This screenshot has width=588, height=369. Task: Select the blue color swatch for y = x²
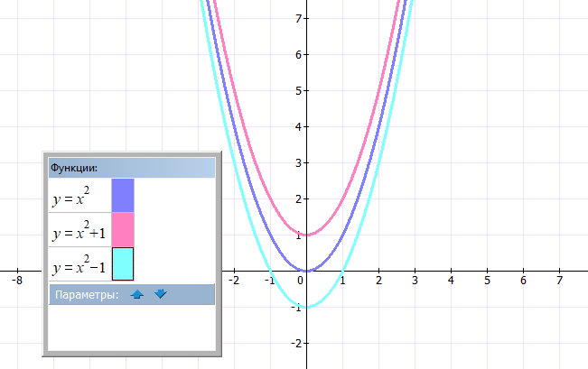point(122,195)
